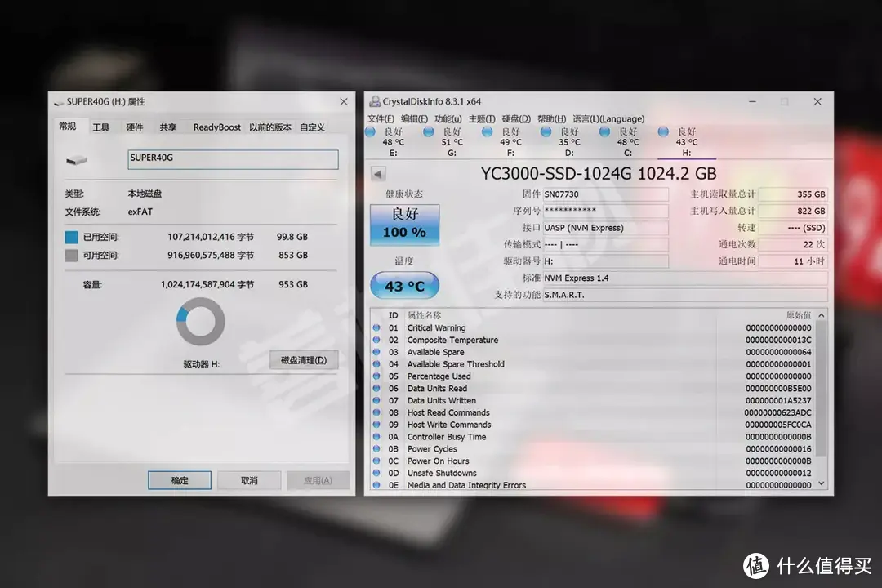Click the 取消 button

248,480
